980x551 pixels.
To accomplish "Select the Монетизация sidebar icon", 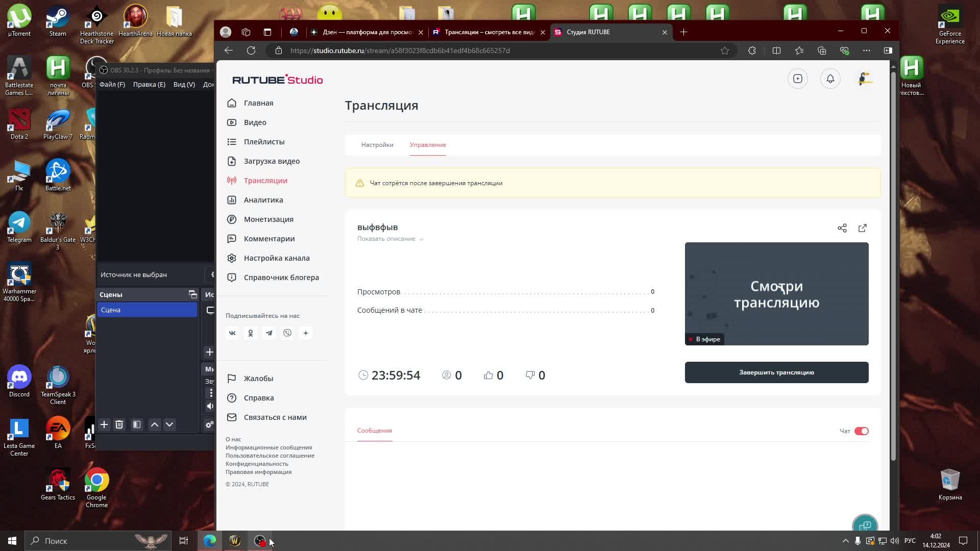I will click(232, 219).
